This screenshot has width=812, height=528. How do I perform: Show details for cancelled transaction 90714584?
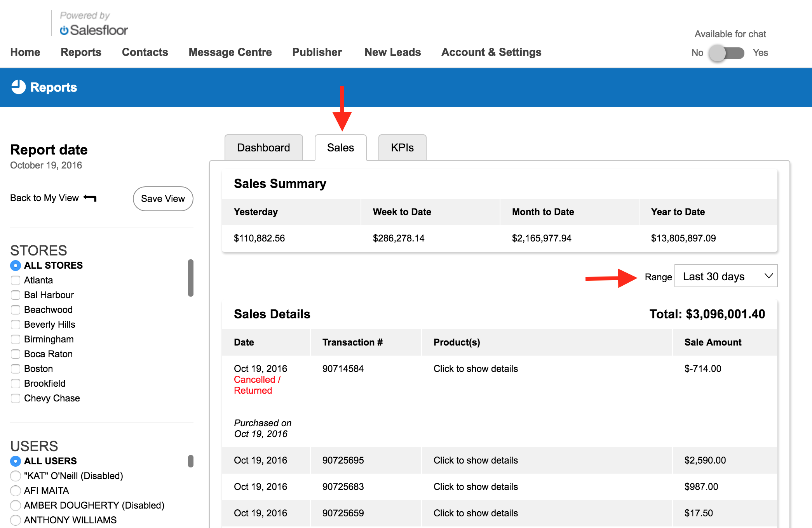[475, 369]
